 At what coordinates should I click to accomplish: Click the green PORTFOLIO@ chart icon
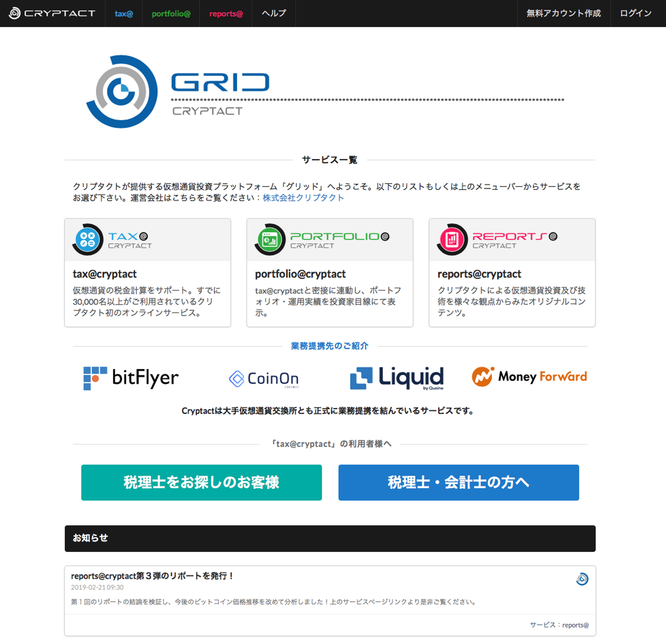270,240
